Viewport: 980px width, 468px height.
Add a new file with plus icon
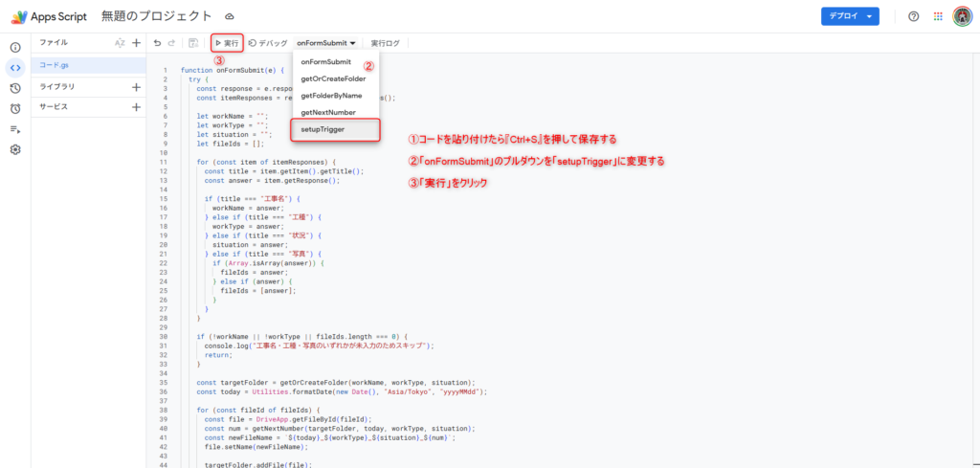[x=136, y=43]
